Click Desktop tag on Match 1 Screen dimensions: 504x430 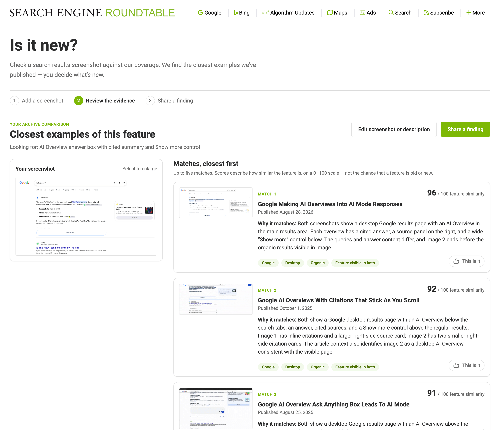tap(292, 263)
